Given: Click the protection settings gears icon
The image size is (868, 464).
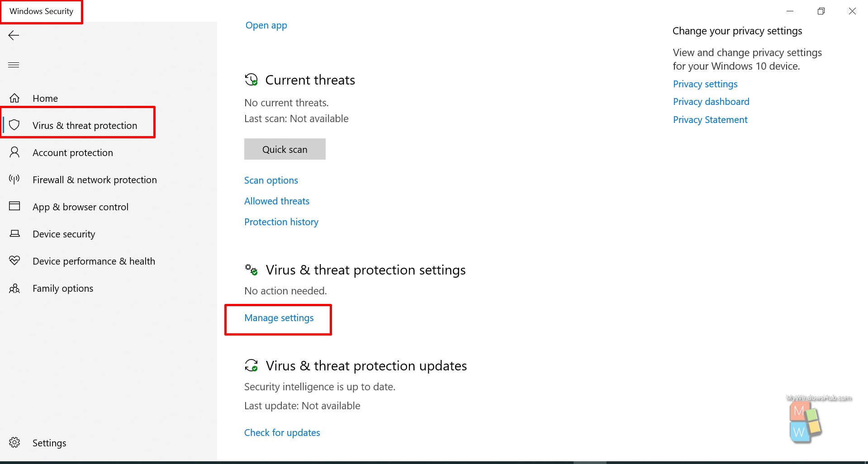Looking at the screenshot, I should pyautogui.click(x=251, y=270).
